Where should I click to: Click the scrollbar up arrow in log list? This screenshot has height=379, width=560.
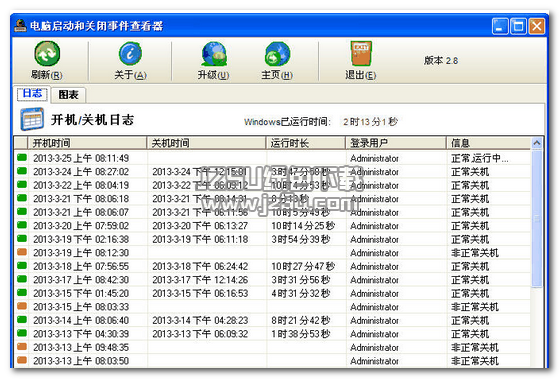pyautogui.click(x=537, y=143)
